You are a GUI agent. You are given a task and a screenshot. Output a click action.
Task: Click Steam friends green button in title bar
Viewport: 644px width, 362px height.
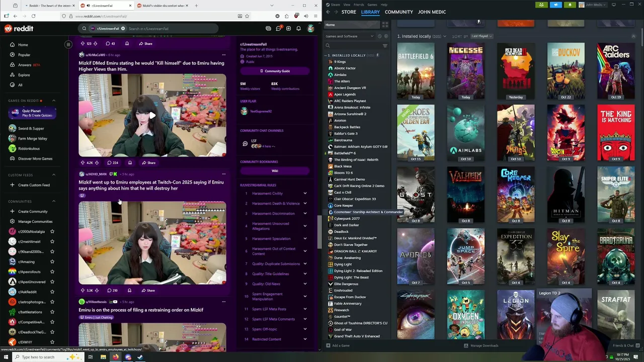[x=541, y=5]
